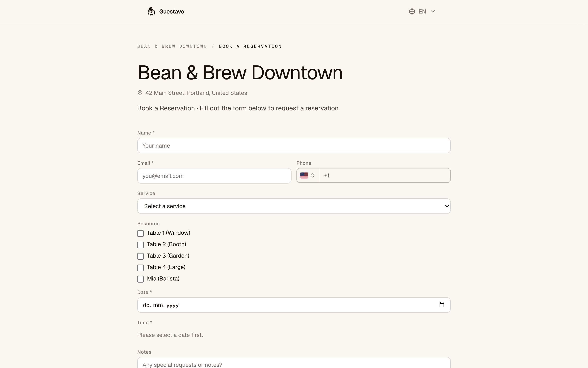Check the Table 2 (Booth) checkbox

click(x=140, y=245)
